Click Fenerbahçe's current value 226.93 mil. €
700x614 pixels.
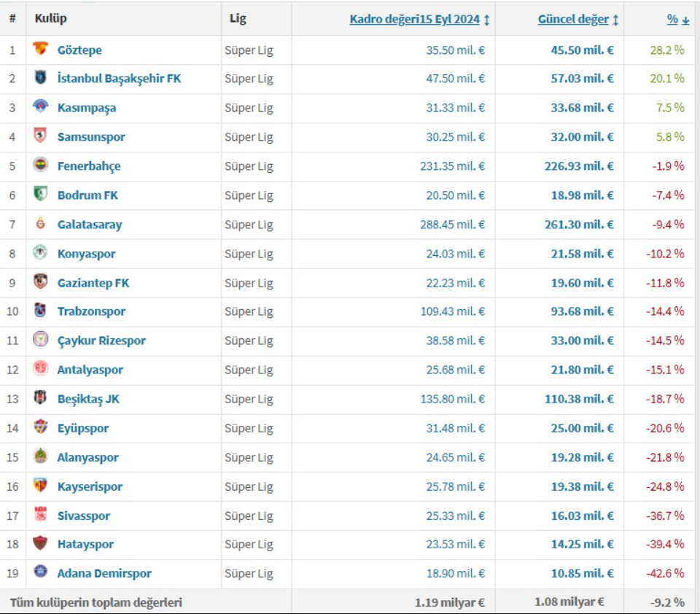(x=579, y=166)
